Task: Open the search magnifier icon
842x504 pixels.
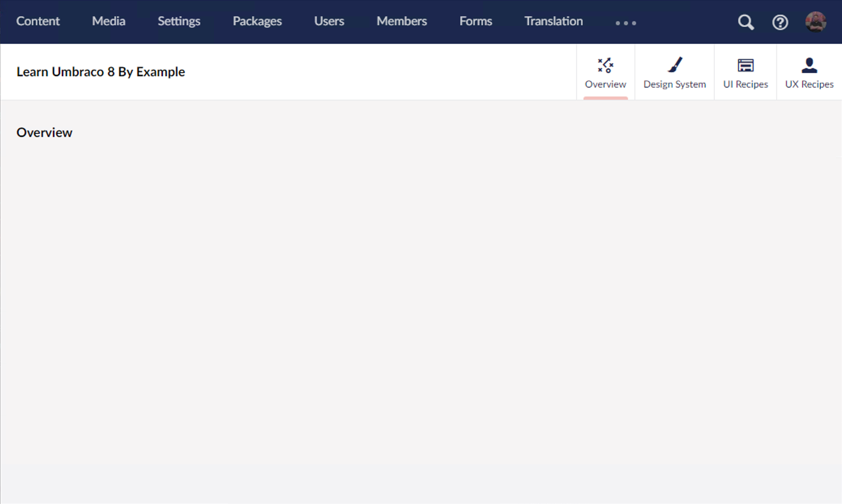Action: pos(746,22)
